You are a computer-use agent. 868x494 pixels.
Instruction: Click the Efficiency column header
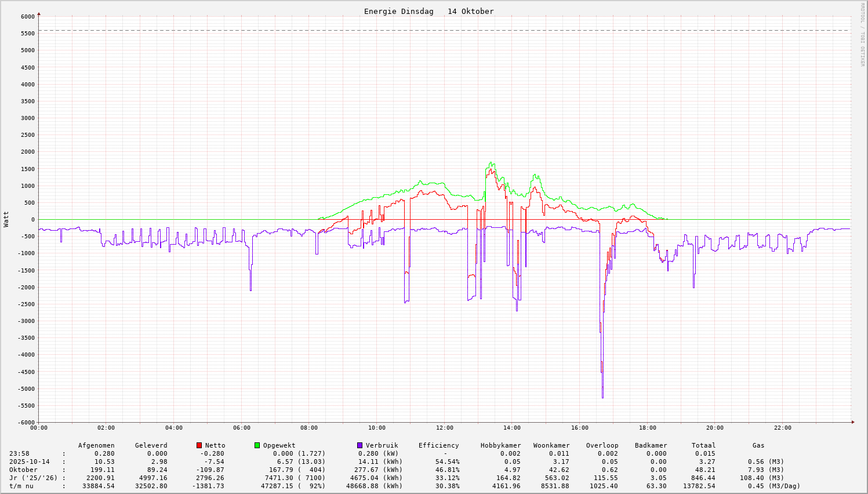(x=438, y=445)
